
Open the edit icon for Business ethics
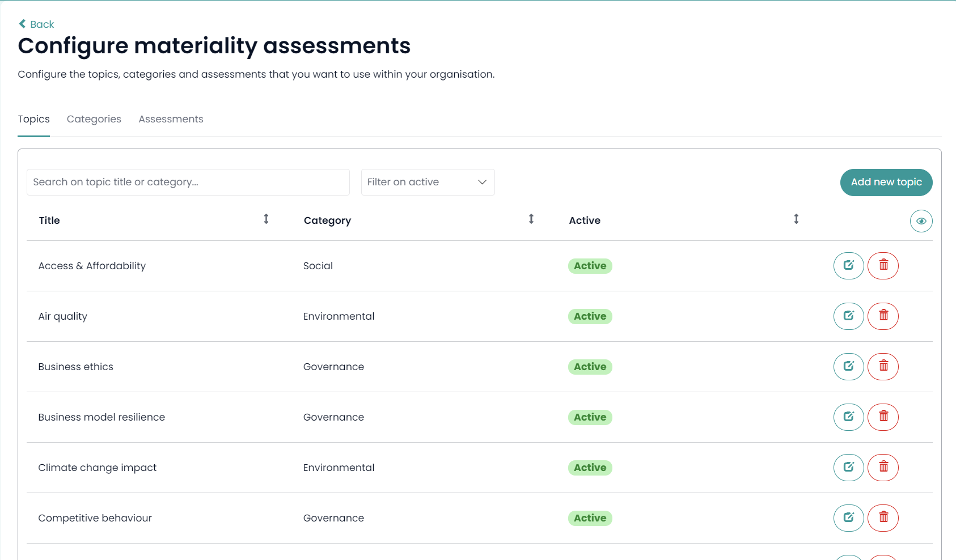(x=848, y=367)
